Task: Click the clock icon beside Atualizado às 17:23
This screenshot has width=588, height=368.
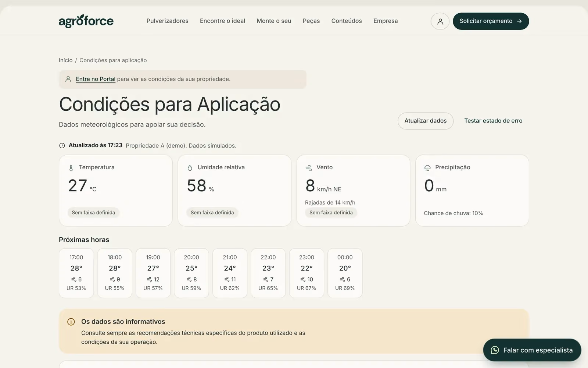Action: pyautogui.click(x=62, y=145)
